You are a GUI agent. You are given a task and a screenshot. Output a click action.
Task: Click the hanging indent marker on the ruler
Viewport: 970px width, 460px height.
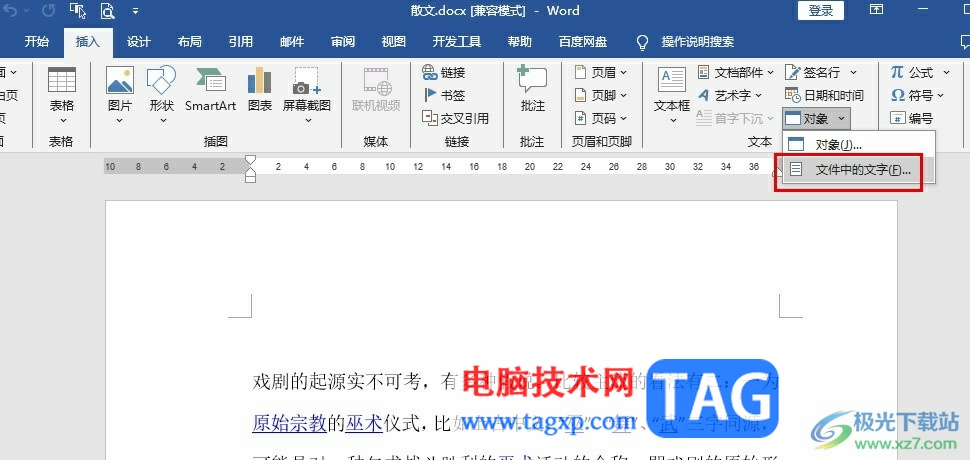[x=250, y=172]
